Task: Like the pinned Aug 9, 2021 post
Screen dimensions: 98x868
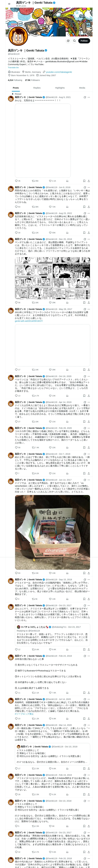Action: pos(50,181)
